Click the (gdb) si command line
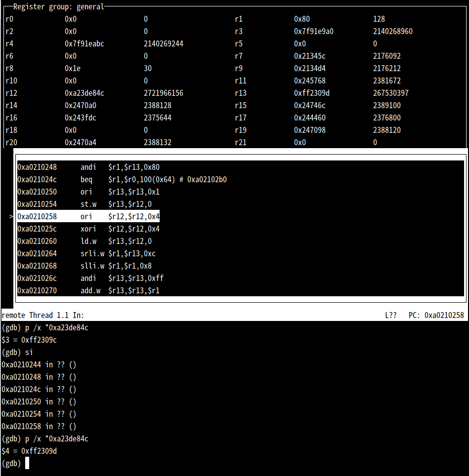The image size is (469, 476). [x=17, y=352]
